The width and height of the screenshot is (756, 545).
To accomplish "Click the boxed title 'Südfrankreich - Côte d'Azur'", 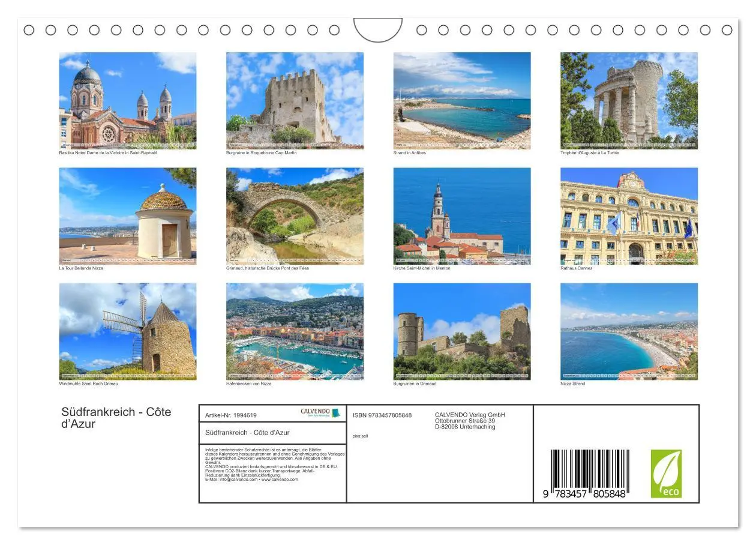I will [247, 432].
